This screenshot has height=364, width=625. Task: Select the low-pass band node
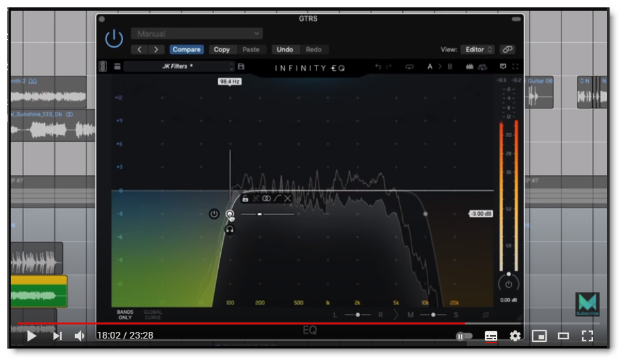(426, 214)
